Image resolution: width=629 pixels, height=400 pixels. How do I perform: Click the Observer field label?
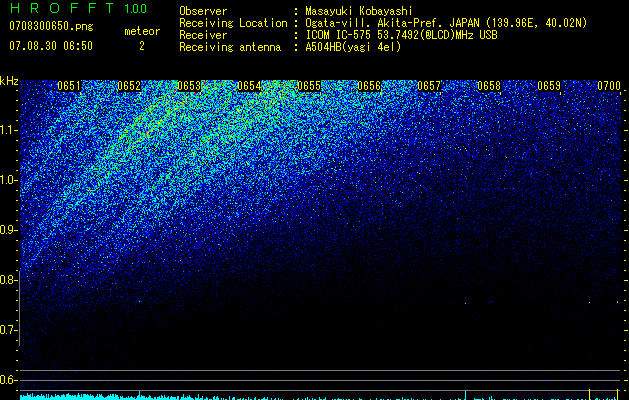pos(203,11)
